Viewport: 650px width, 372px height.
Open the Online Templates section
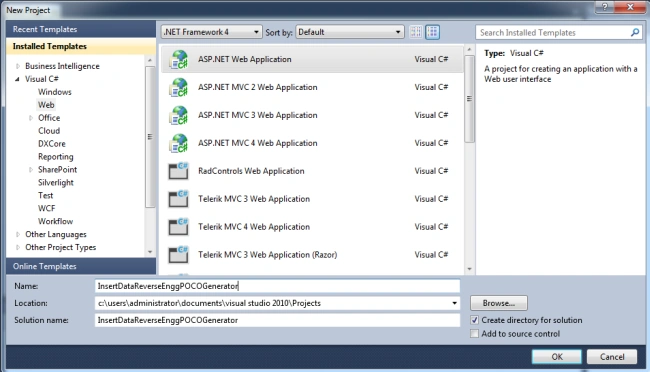coord(81,266)
